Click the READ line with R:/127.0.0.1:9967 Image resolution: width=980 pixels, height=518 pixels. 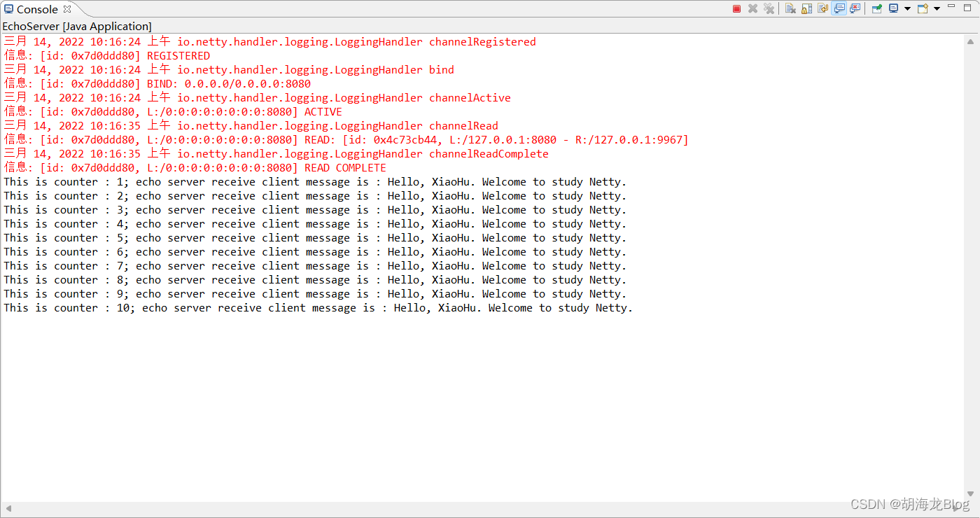pos(346,140)
